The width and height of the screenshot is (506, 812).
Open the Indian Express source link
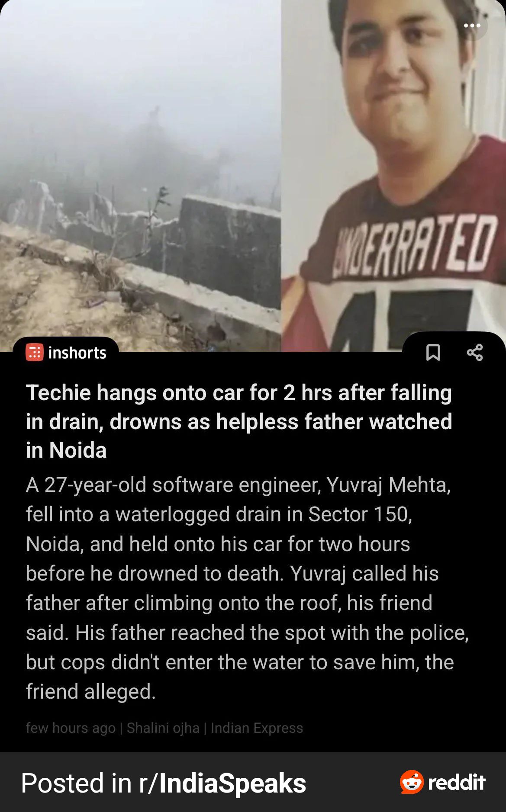tap(257, 728)
